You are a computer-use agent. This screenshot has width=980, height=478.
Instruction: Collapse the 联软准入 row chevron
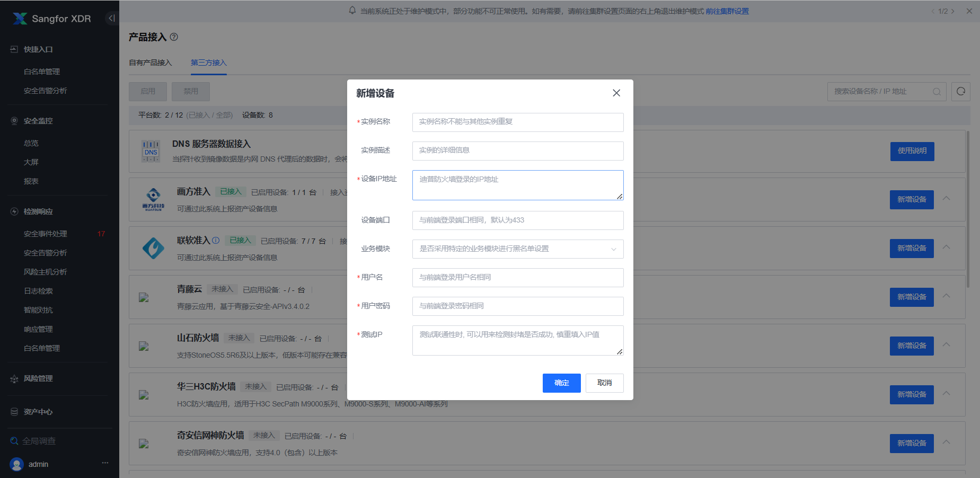pyautogui.click(x=947, y=247)
